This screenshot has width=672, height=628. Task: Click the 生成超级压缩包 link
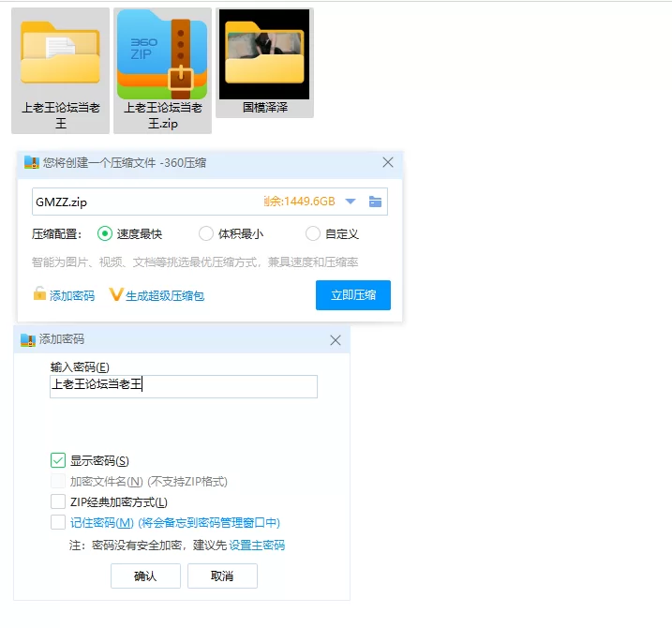(x=165, y=296)
